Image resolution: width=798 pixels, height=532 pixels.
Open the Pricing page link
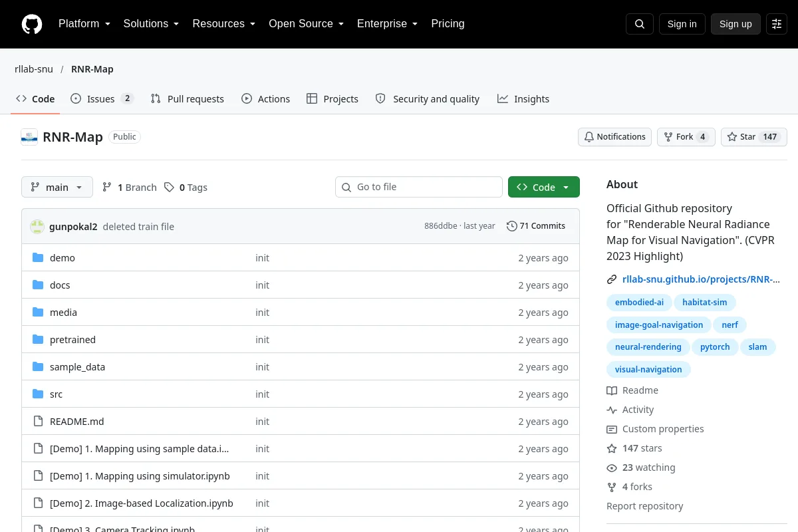[448, 24]
